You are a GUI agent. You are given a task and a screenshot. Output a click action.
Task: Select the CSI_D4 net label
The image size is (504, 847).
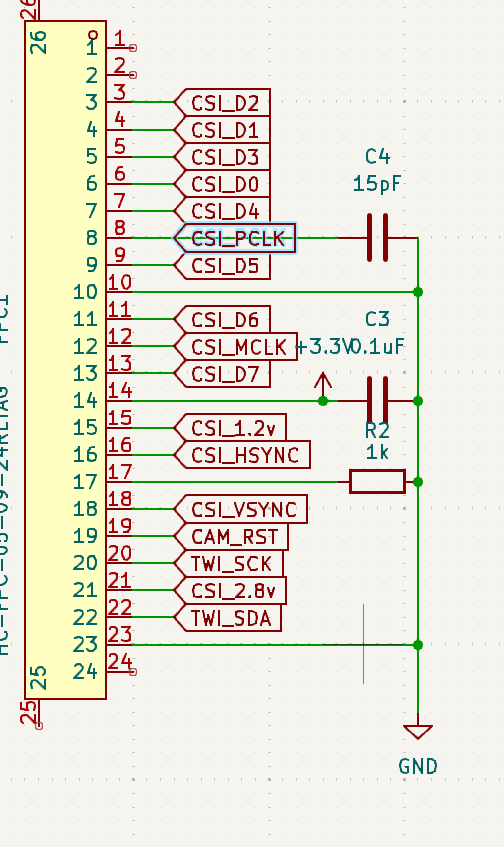click(223, 211)
